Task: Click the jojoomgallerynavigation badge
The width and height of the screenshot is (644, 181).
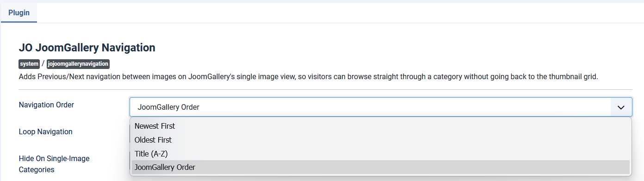Action: [78, 64]
